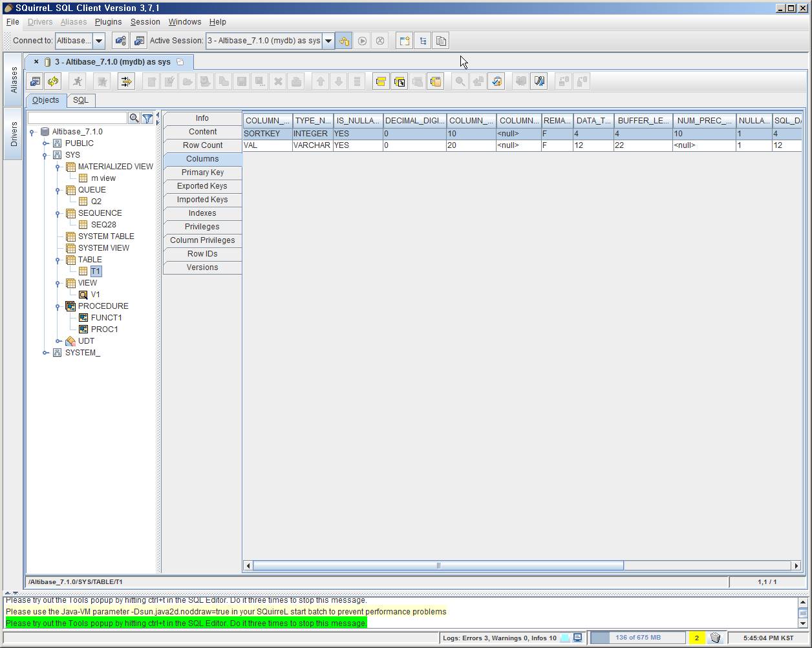Click the horizontal scrollbar of the columns table
Screen dimensions: 812x648
[438, 566]
